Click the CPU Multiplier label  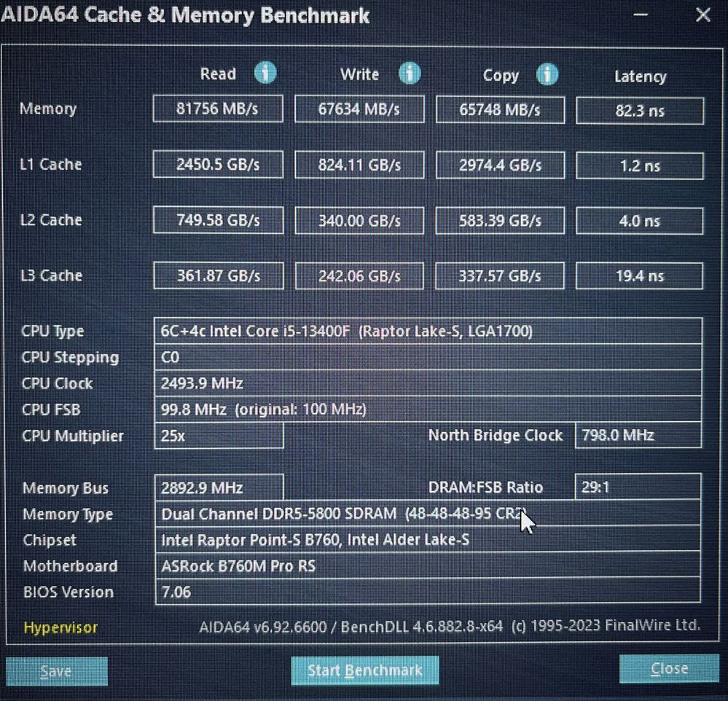(73, 436)
